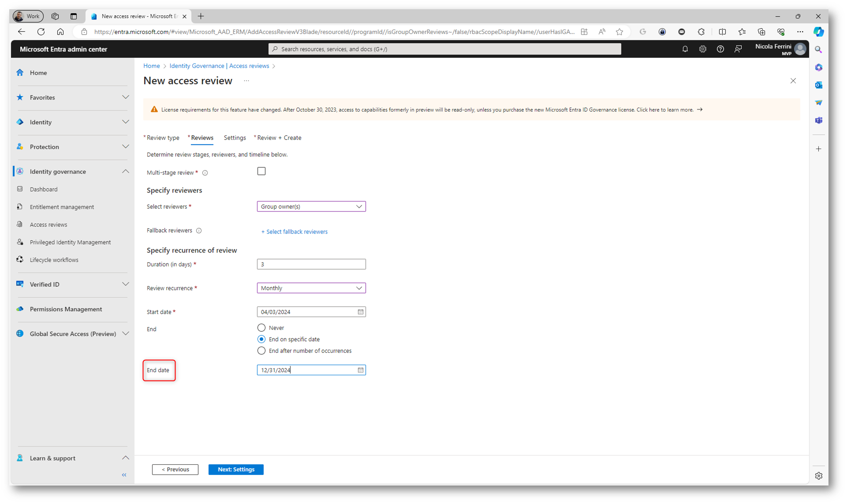The image size is (847, 504).
Task: Open the Start date calendar picker
Action: coord(360,312)
